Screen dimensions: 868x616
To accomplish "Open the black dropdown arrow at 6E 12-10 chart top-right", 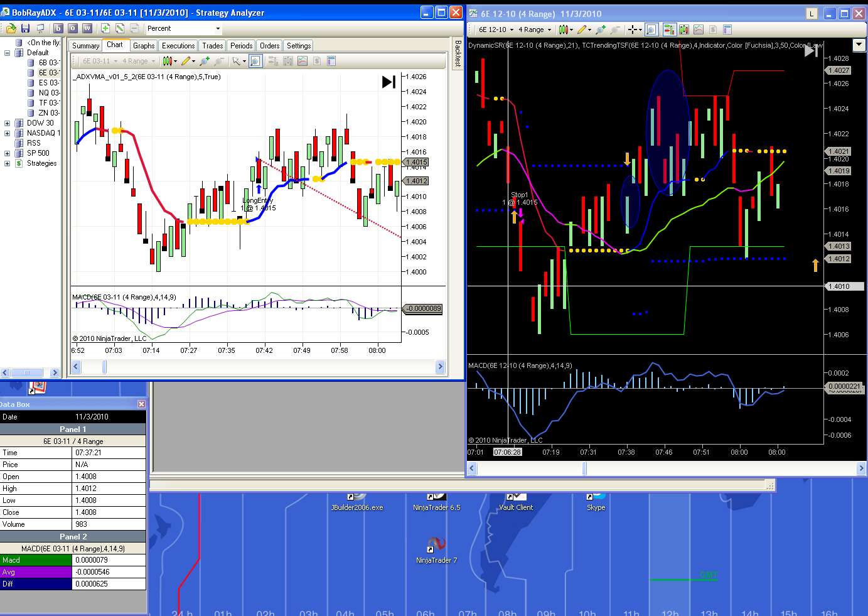I will 859,45.
